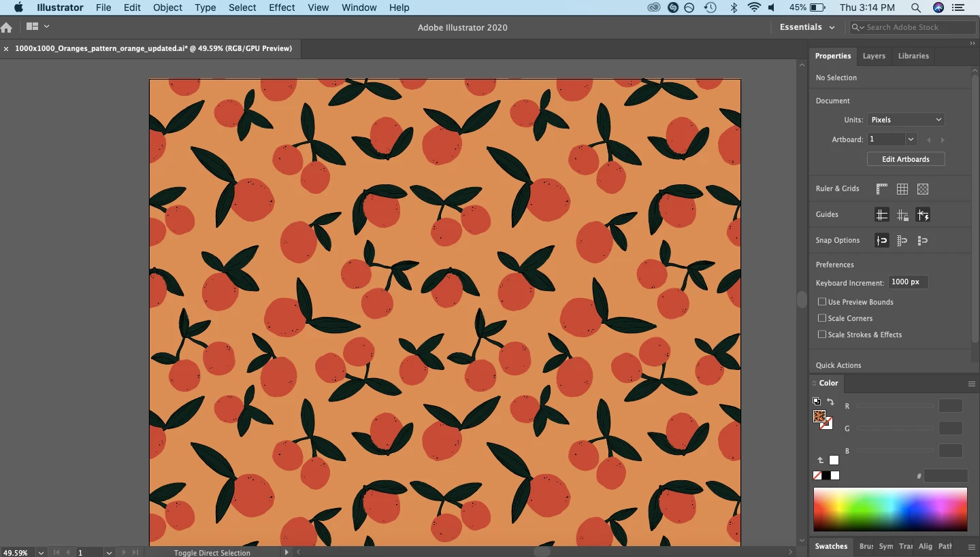Swap fill and stroke colors icon
Viewport: 980px width, 557px height.
click(830, 402)
